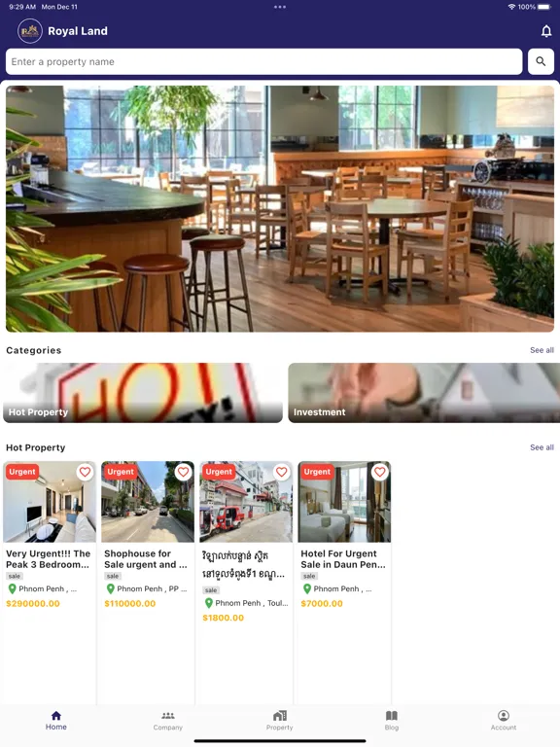This screenshot has height=747, width=560.
Task: Open the three-dot multitasking menu at top
Action: click(x=280, y=7)
